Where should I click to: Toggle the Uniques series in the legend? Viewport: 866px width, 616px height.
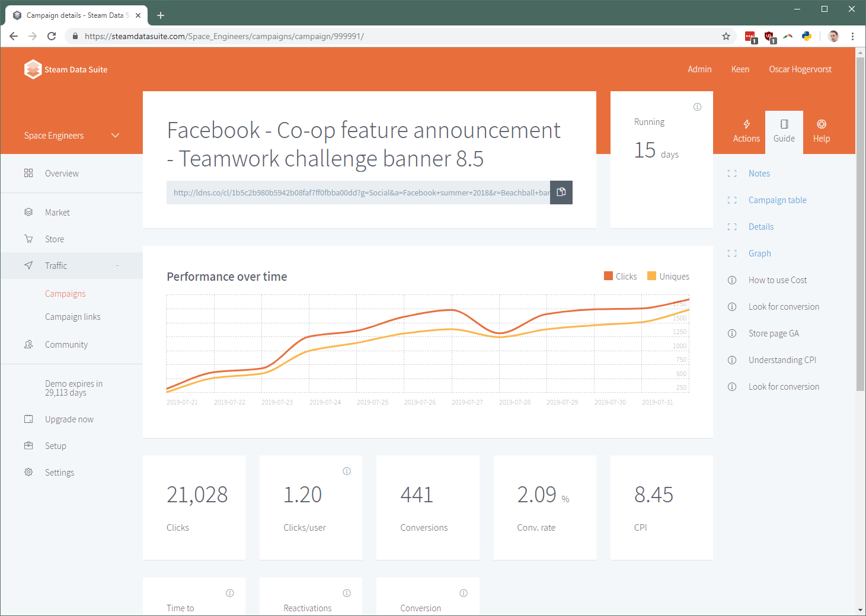[x=669, y=277]
